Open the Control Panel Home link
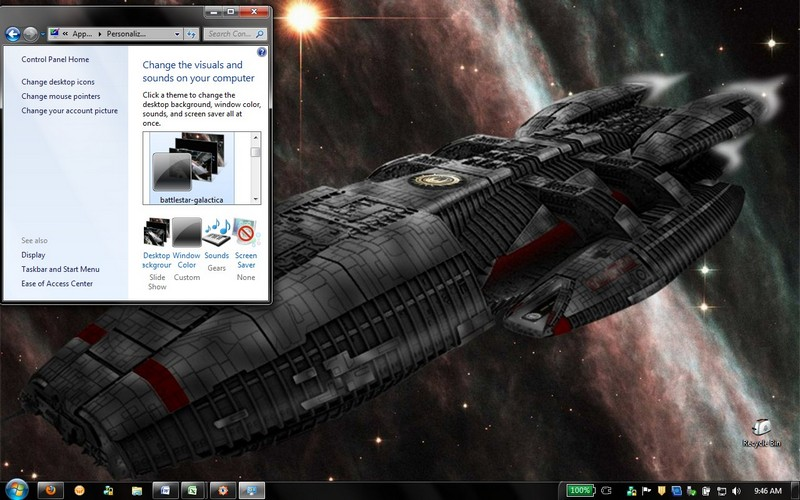Viewport: 800px width, 500px height. (55, 59)
